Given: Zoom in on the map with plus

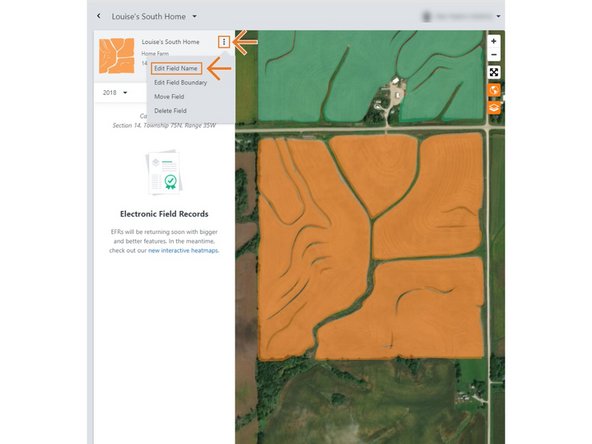Looking at the screenshot, I should click(493, 41).
